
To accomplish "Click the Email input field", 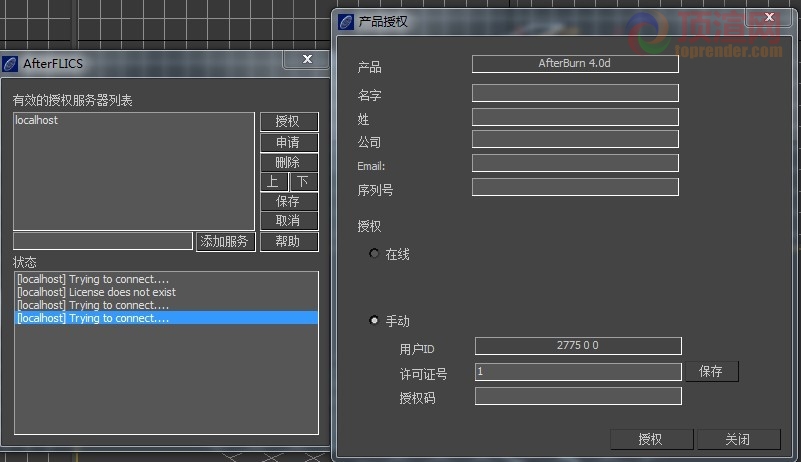I will 575,163.
